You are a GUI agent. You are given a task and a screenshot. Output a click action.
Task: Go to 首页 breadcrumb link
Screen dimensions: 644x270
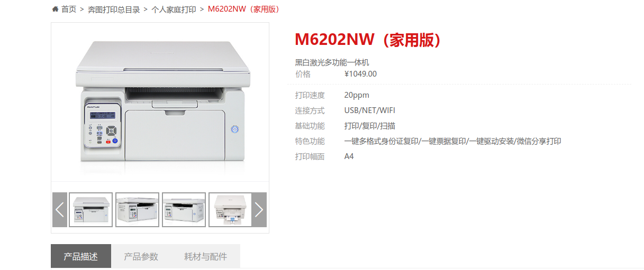[69, 9]
